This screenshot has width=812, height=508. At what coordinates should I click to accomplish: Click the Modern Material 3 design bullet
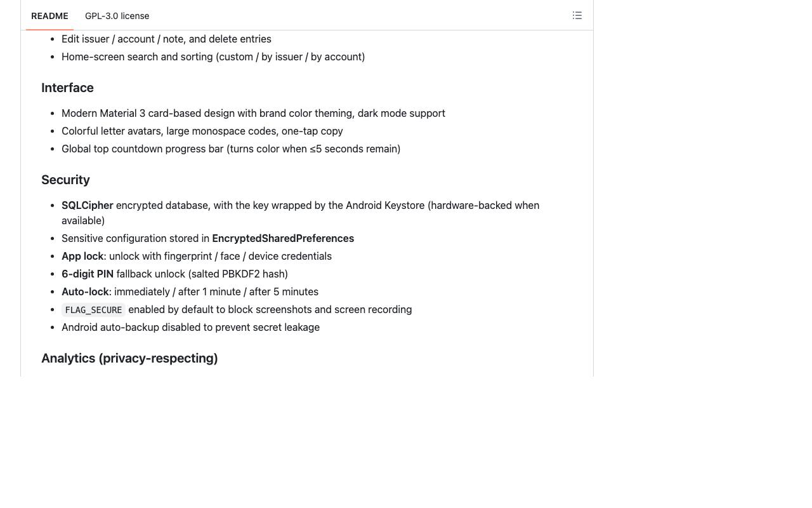(253, 113)
